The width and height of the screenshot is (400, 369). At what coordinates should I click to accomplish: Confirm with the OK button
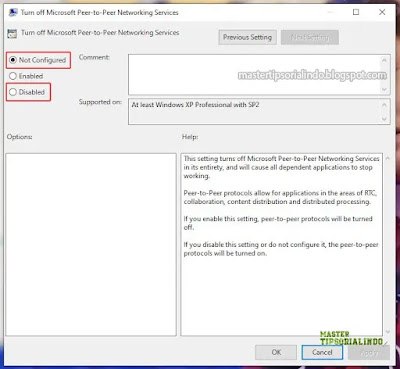[x=276, y=352]
